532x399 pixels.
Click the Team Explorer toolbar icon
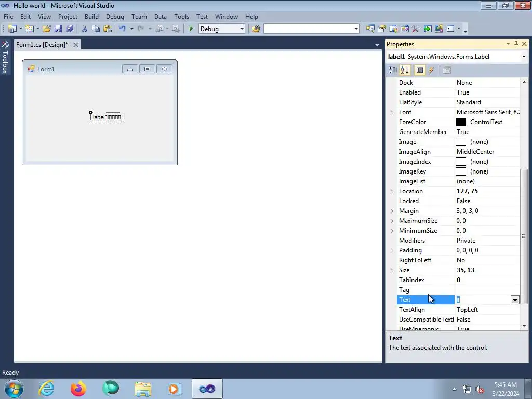pos(393,29)
